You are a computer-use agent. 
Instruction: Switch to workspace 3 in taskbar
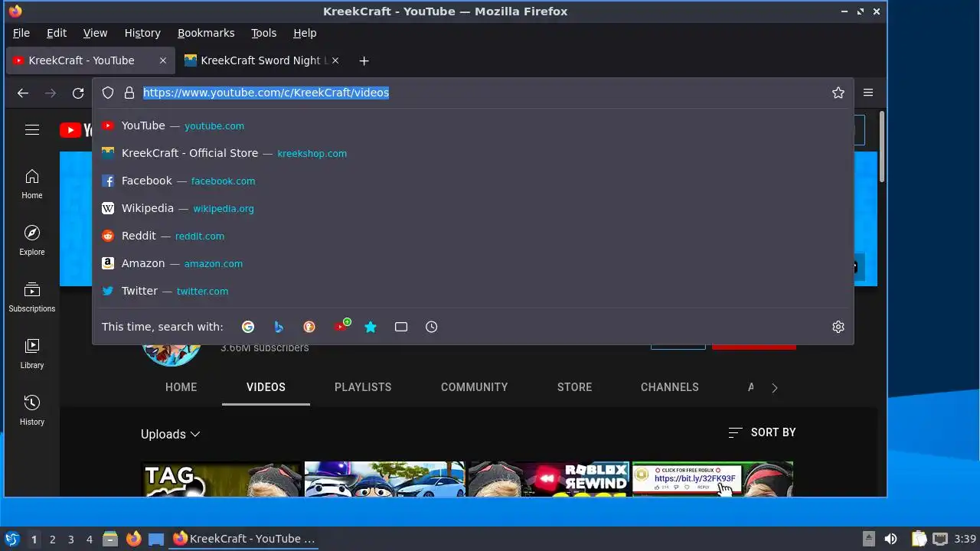pyautogui.click(x=70, y=539)
